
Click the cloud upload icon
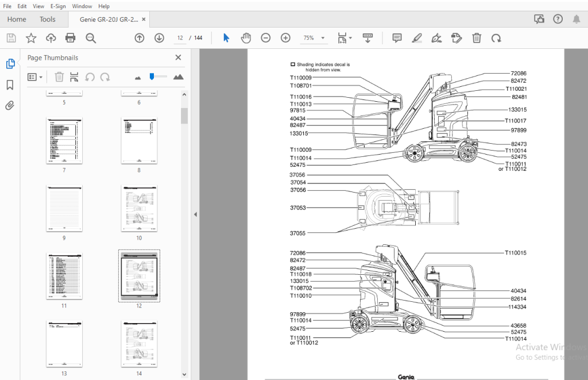pos(51,38)
